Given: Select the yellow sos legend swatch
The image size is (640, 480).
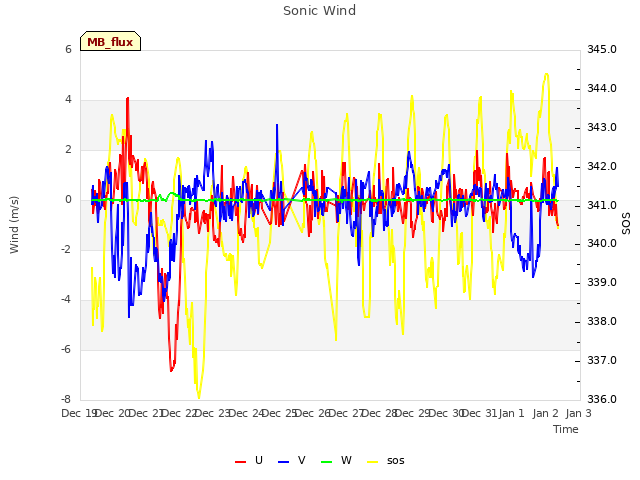Looking at the screenshot, I should coord(373,461).
